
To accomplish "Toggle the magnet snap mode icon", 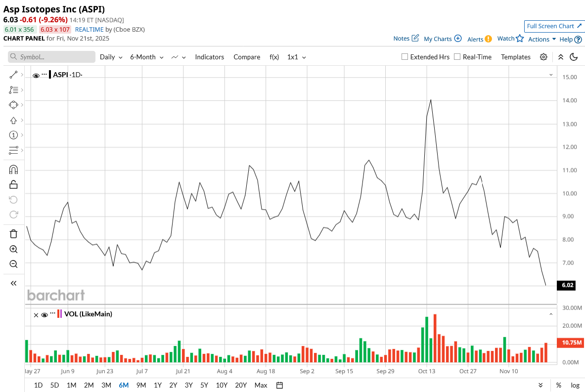I will (13, 170).
